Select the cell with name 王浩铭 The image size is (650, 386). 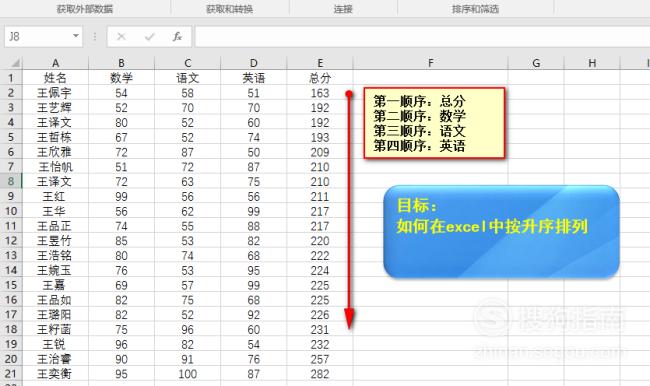point(55,256)
